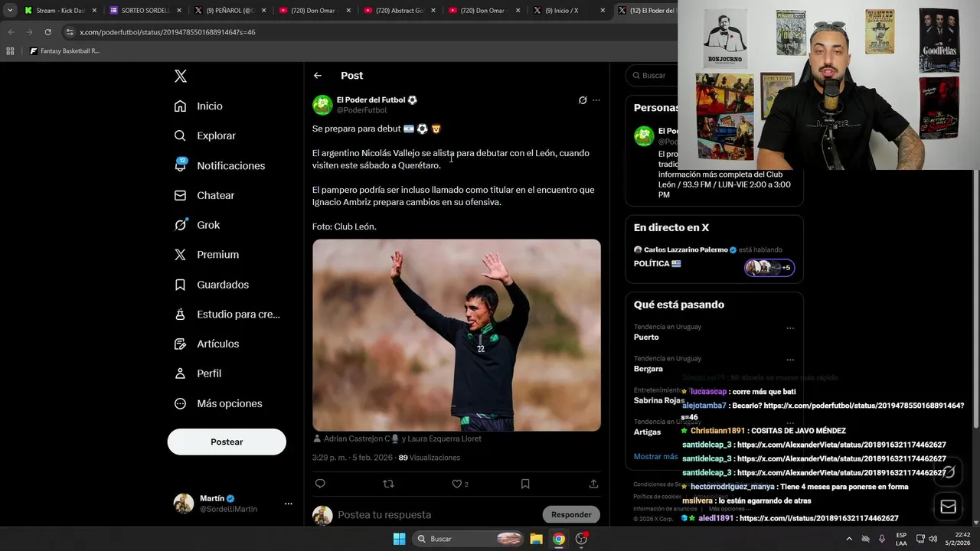Viewport: 980px width, 551px height.
Task: Open Notificaciones in the sidebar
Action: point(219,165)
